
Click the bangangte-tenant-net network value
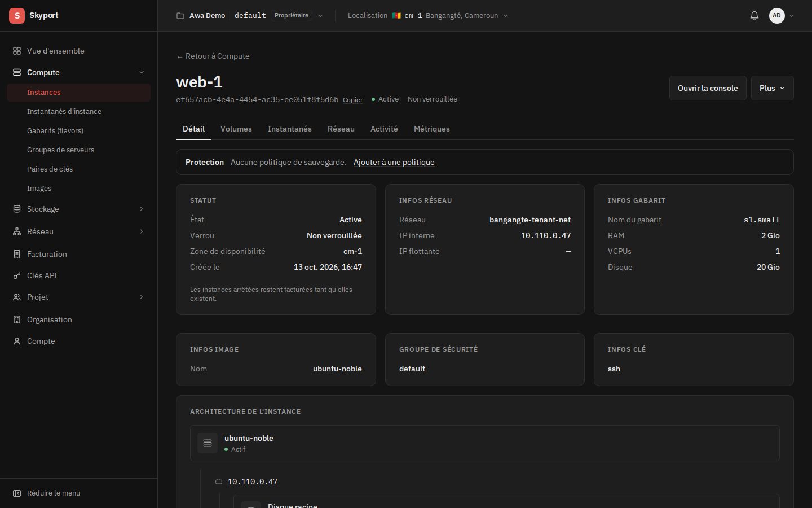coord(530,220)
